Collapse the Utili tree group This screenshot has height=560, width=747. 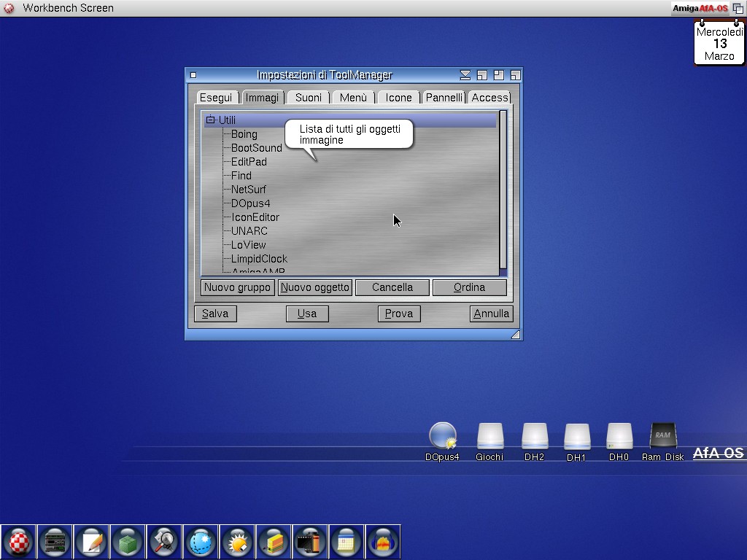211,120
